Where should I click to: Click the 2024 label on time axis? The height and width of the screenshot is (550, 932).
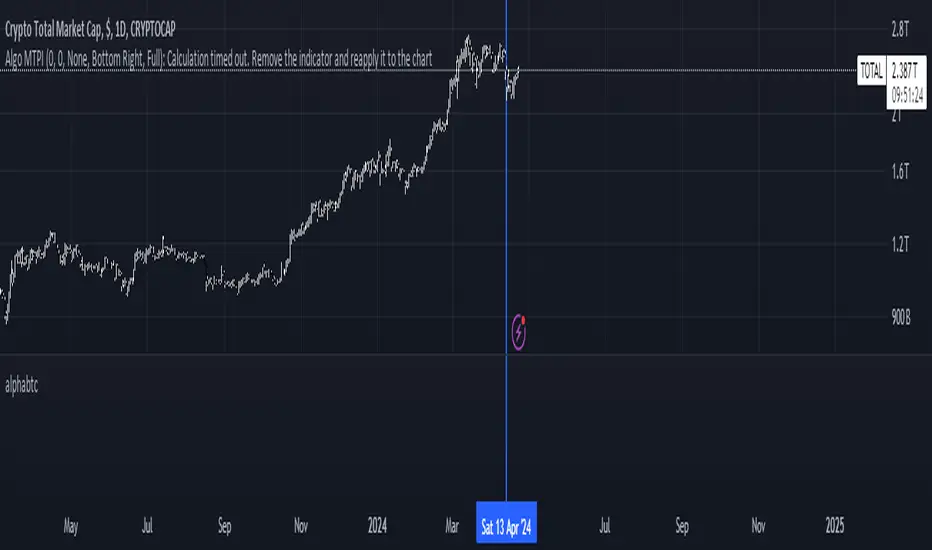coord(378,523)
